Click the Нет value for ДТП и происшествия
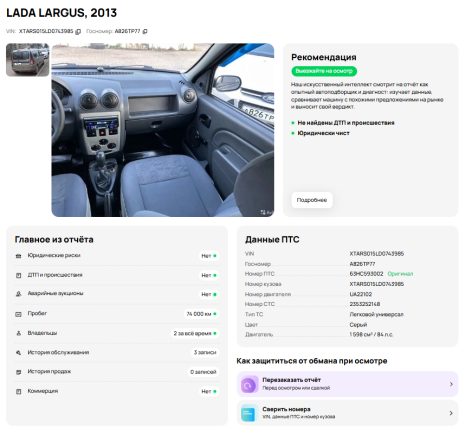 (x=209, y=275)
